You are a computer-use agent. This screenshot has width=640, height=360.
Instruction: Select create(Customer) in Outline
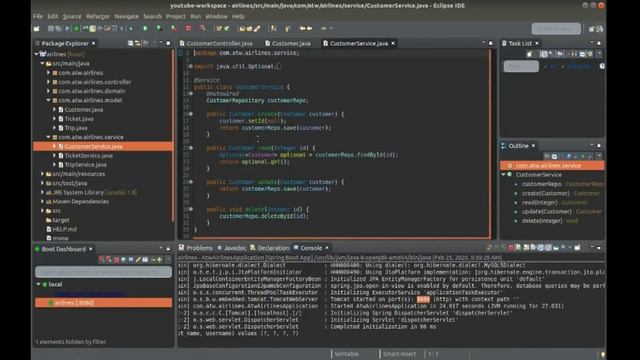click(546, 193)
